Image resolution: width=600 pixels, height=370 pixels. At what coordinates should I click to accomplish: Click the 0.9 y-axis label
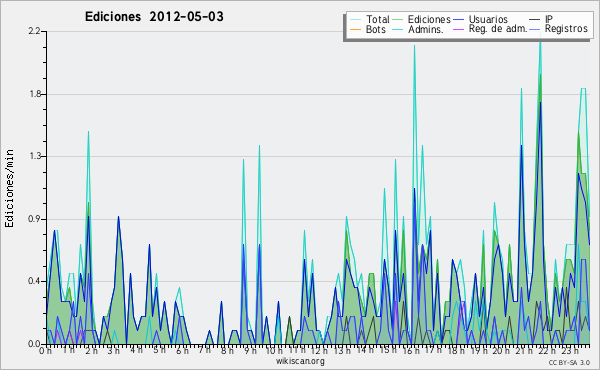(x=35, y=219)
